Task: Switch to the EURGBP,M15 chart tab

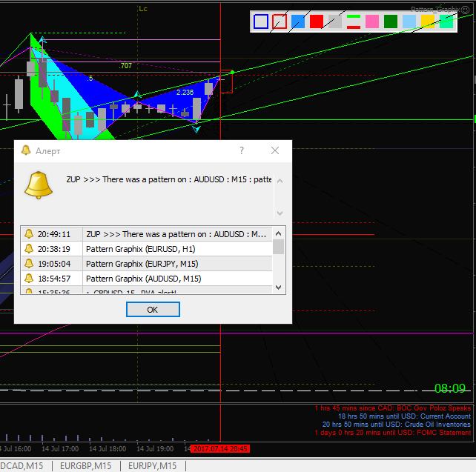Action: click(85, 466)
